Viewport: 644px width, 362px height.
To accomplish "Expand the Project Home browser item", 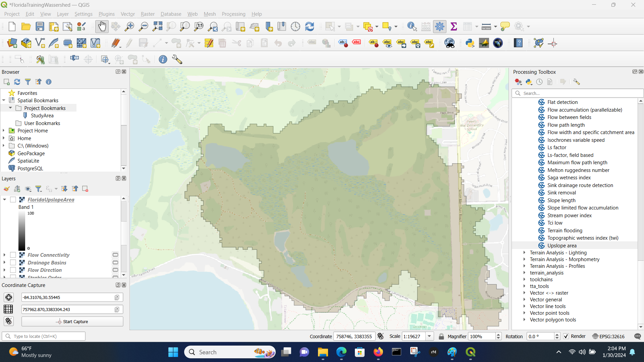I will coord(4,131).
